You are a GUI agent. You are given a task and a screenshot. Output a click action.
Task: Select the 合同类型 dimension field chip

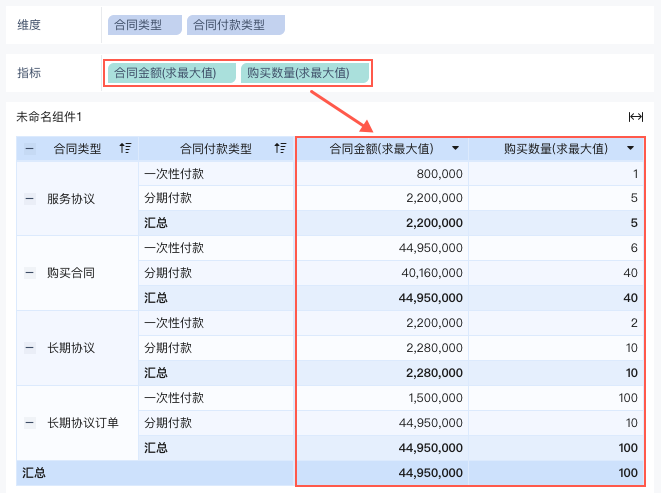[x=145, y=25]
